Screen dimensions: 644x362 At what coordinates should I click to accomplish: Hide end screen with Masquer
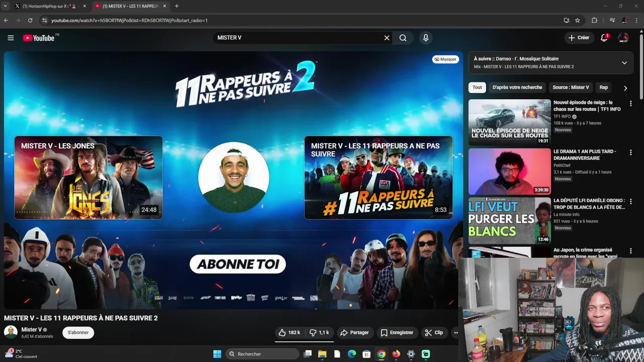click(x=445, y=59)
